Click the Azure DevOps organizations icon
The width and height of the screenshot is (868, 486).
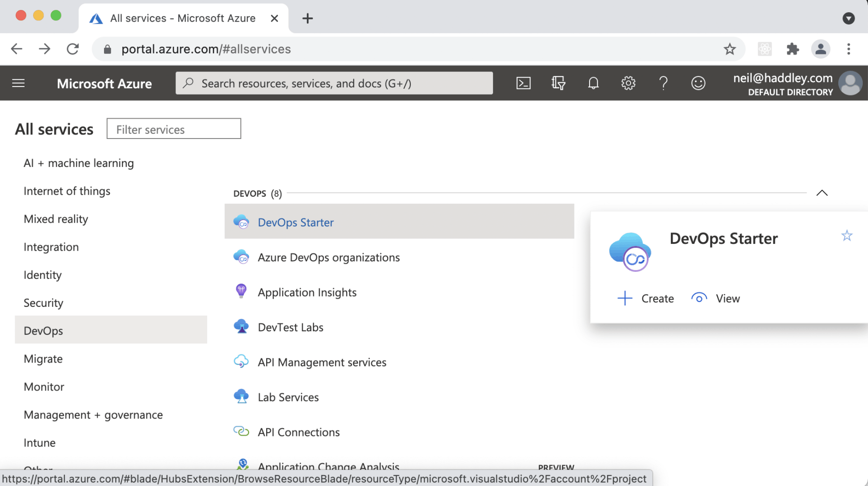pyautogui.click(x=241, y=257)
